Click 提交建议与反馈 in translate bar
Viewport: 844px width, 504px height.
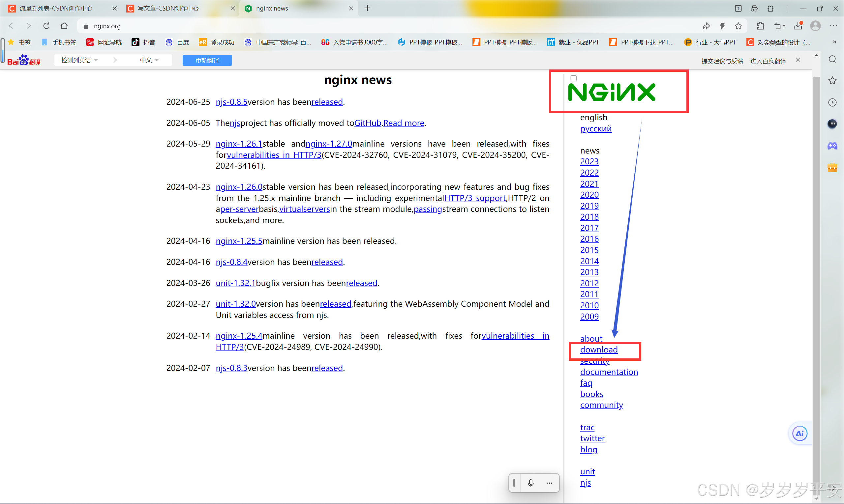click(x=722, y=61)
